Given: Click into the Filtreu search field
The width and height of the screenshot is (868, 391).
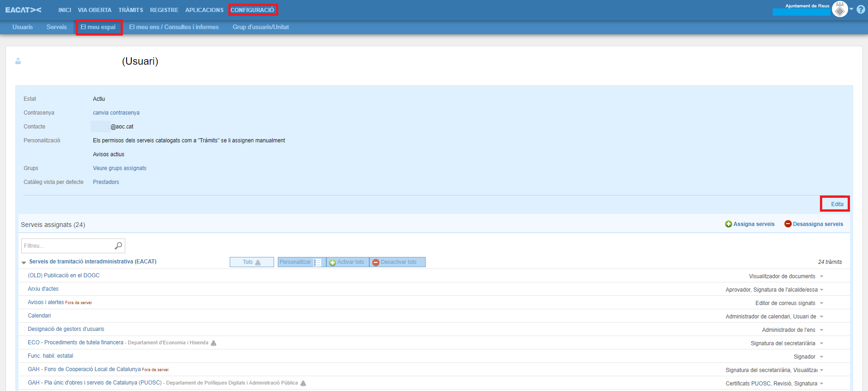Looking at the screenshot, I should (x=67, y=246).
